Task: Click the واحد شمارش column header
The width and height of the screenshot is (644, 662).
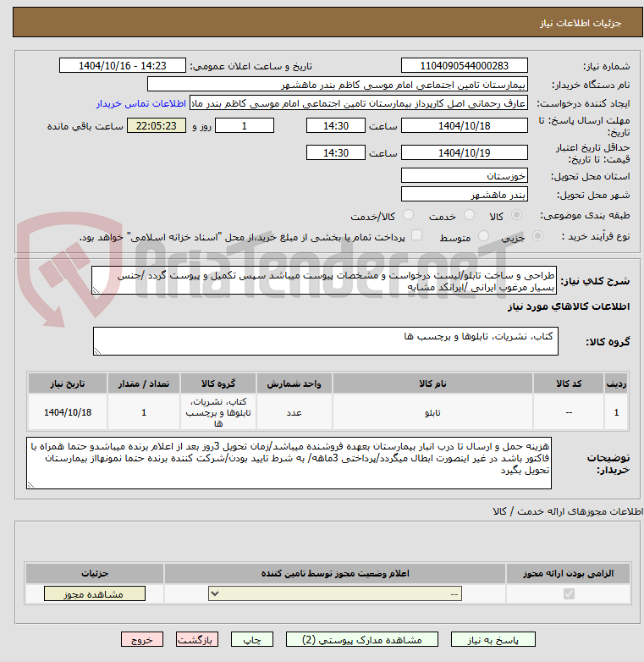Action: 294,383
